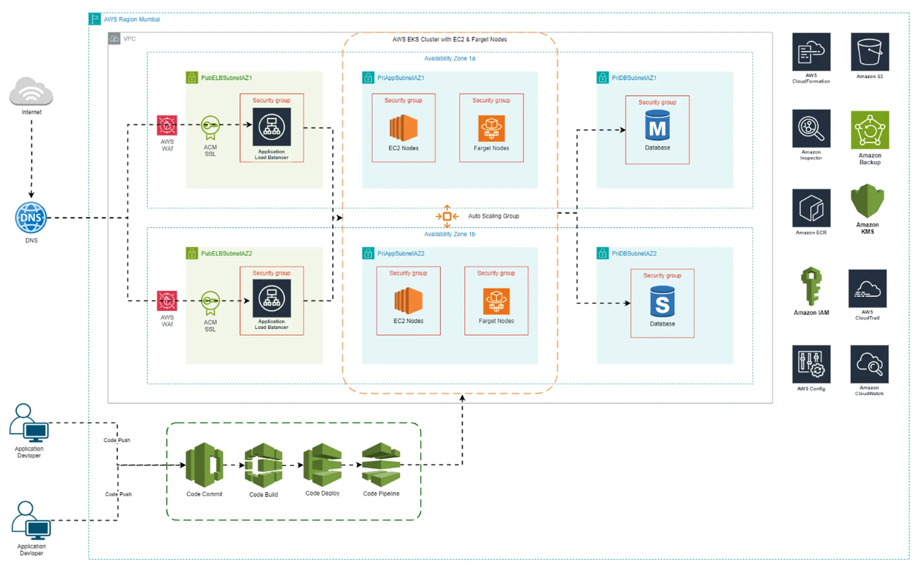
Task: Click the 'Auto Scaling Group' text
Action: click(x=493, y=216)
